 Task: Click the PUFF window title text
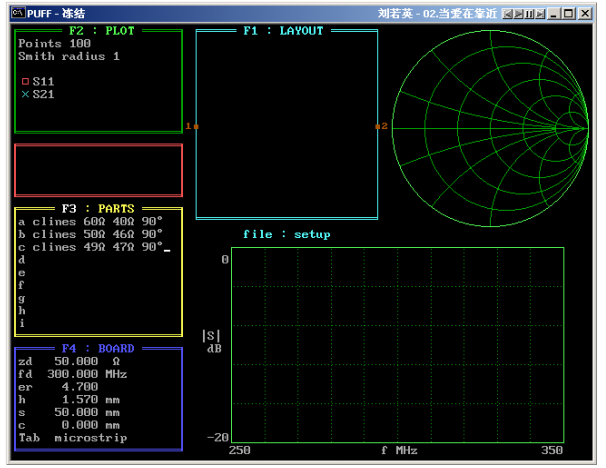56,14
